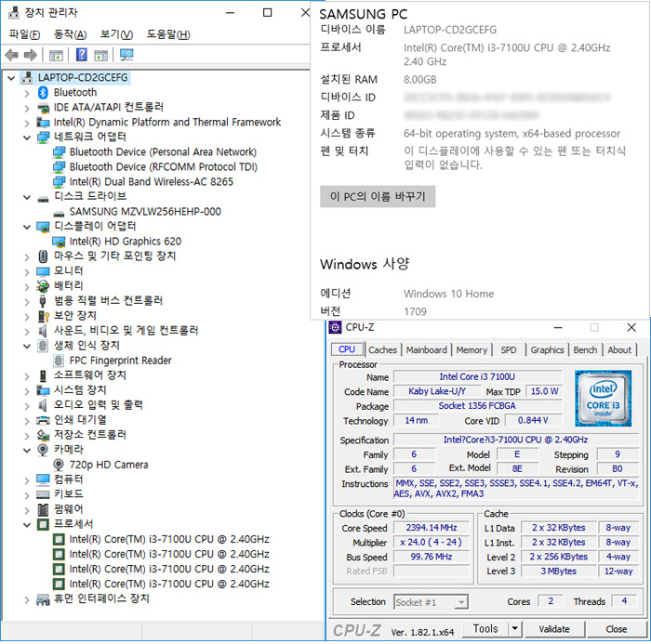Click the blue Help question mark toolbar icon
The image size is (651, 644).
coord(82,54)
